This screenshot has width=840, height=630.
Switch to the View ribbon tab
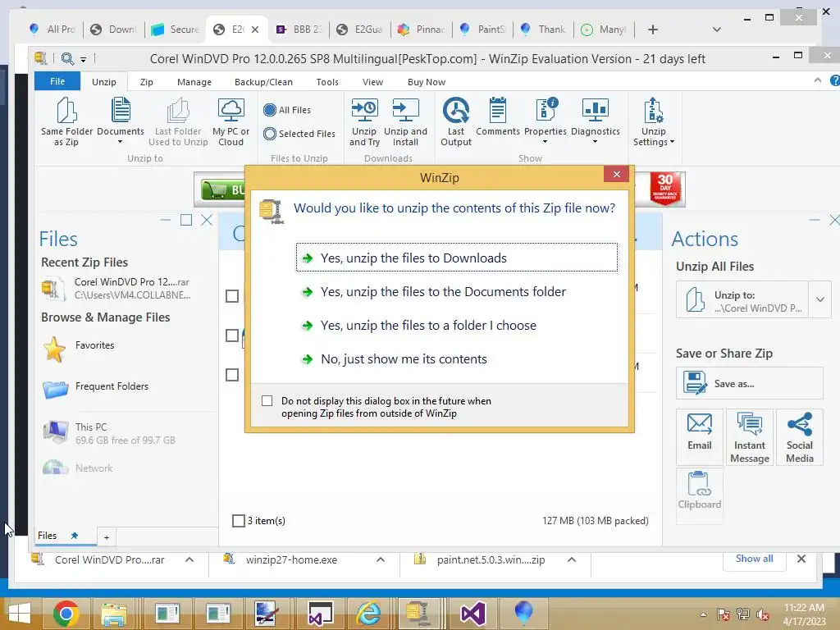click(x=372, y=82)
